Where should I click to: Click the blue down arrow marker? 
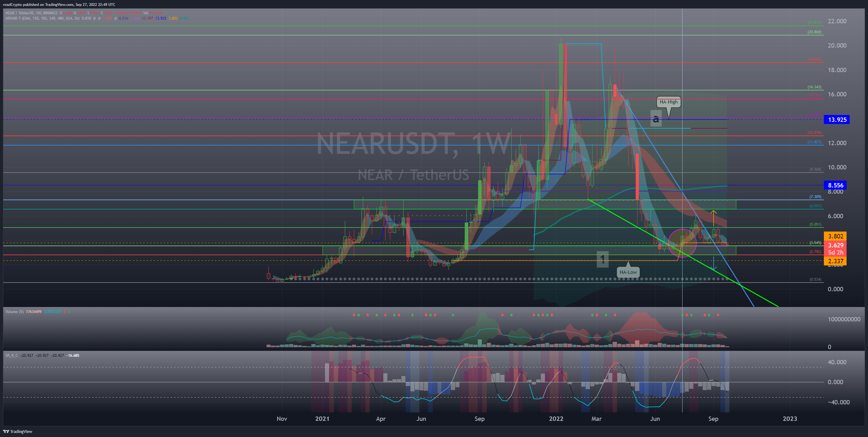713,263
